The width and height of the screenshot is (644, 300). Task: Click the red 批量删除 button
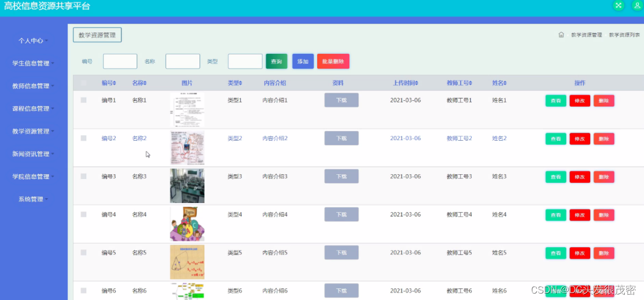[333, 61]
